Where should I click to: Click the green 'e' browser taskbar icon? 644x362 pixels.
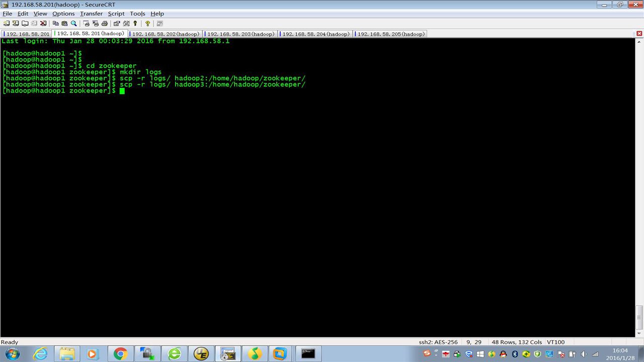(174, 354)
